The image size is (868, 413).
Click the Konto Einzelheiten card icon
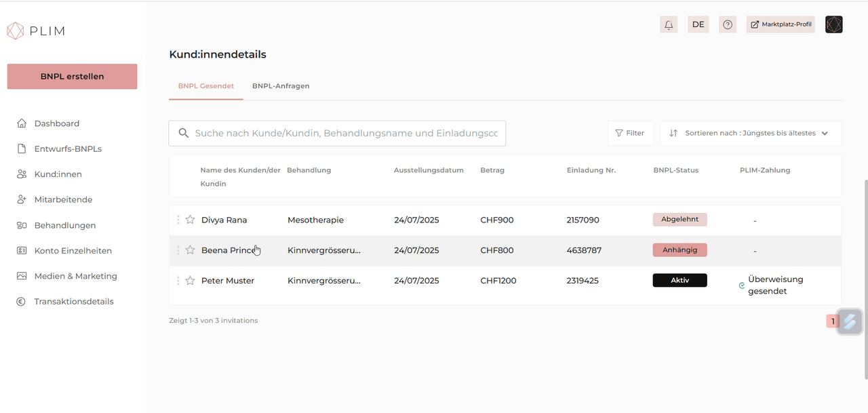(22, 250)
